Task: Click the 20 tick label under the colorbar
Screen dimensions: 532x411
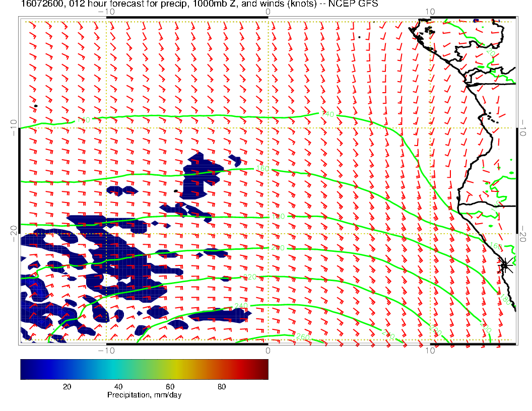Action: 66,386
